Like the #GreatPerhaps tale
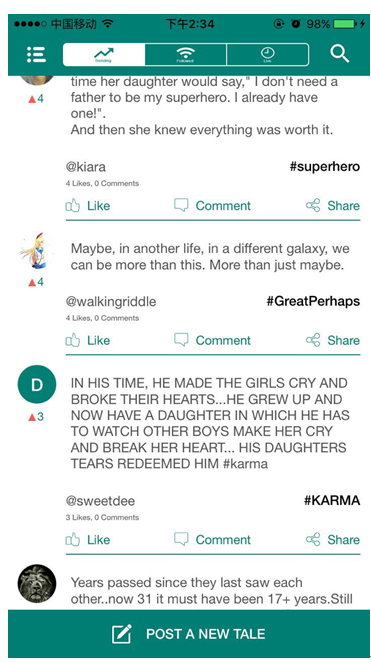This screenshot has width=371, height=663. (88, 340)
